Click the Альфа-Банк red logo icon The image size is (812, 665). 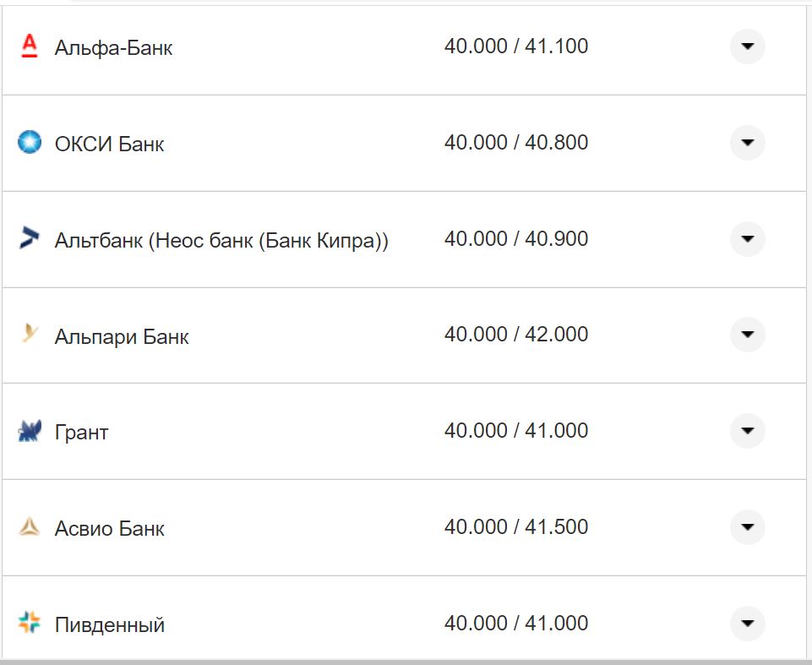(x=30, y=46)
